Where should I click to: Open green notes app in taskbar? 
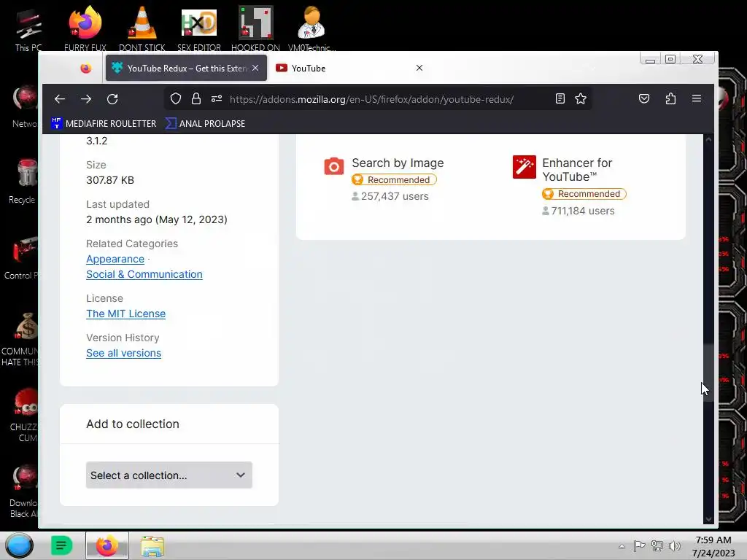[61, 545]
